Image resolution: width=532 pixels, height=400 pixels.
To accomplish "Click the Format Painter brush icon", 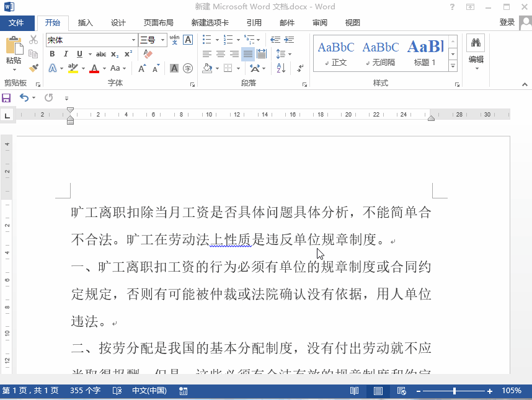I will pos(33,68).
